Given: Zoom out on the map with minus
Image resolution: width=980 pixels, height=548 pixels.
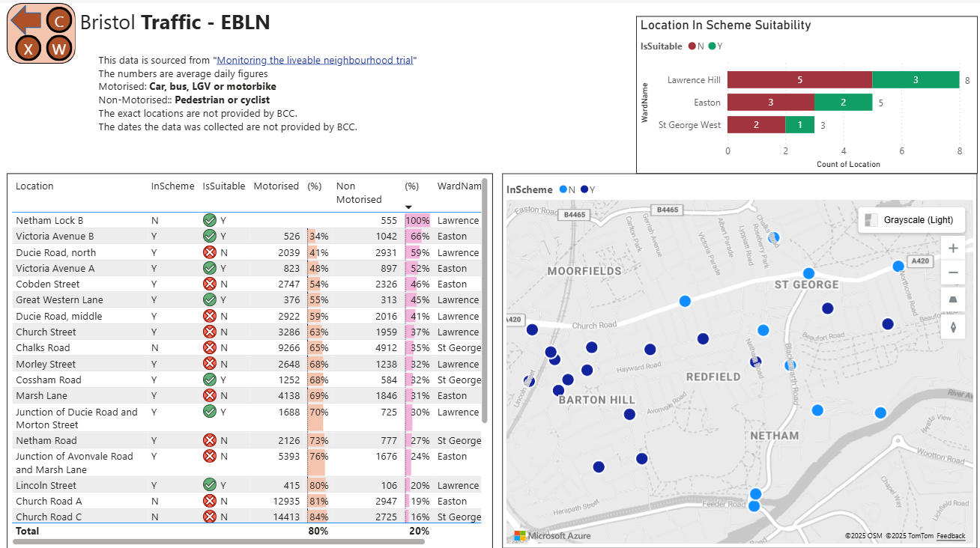Looking at the screenshot, I should [953, 273].
